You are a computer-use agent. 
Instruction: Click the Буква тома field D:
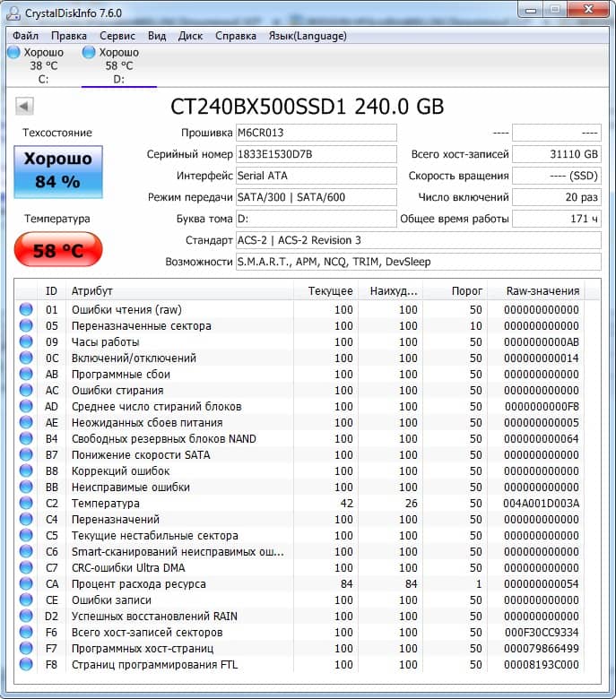tap(317, 219)
